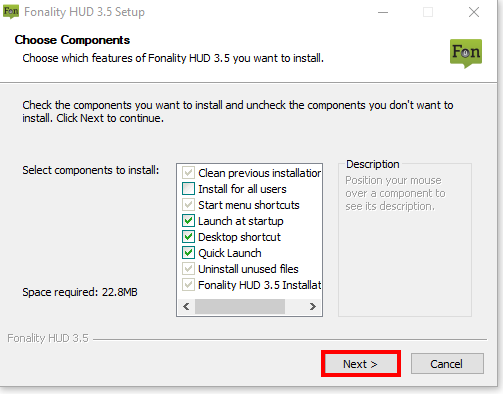Click the horizontal scrollbar thumb in components list
The height and width of the screenshot is (394, 503).
point(240,306)
